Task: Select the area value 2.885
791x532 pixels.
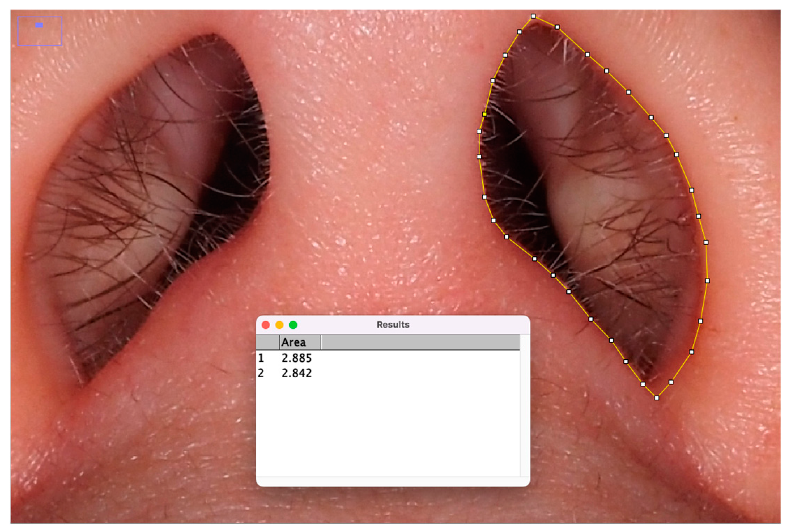Action: [x=296, y=358]
